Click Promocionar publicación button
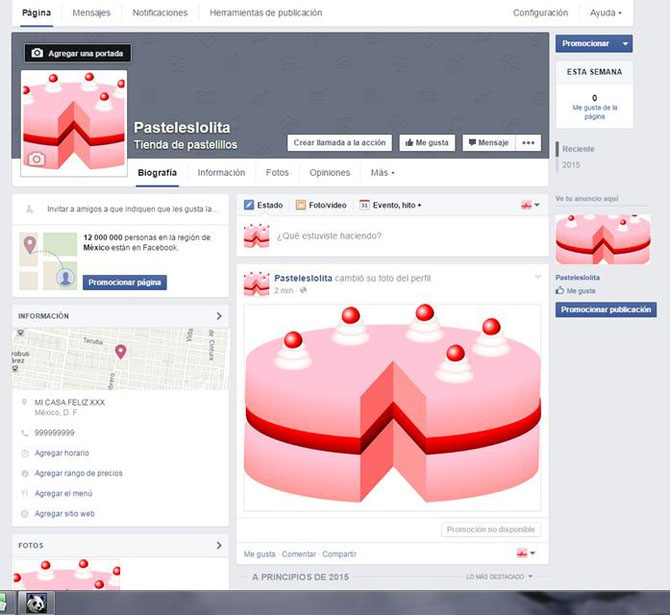This screenshot has height=615, width=670. tap(606, 309)
